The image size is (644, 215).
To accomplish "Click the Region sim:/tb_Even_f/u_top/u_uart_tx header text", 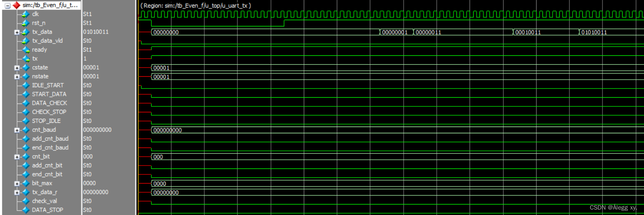I will tap(196, 5).
